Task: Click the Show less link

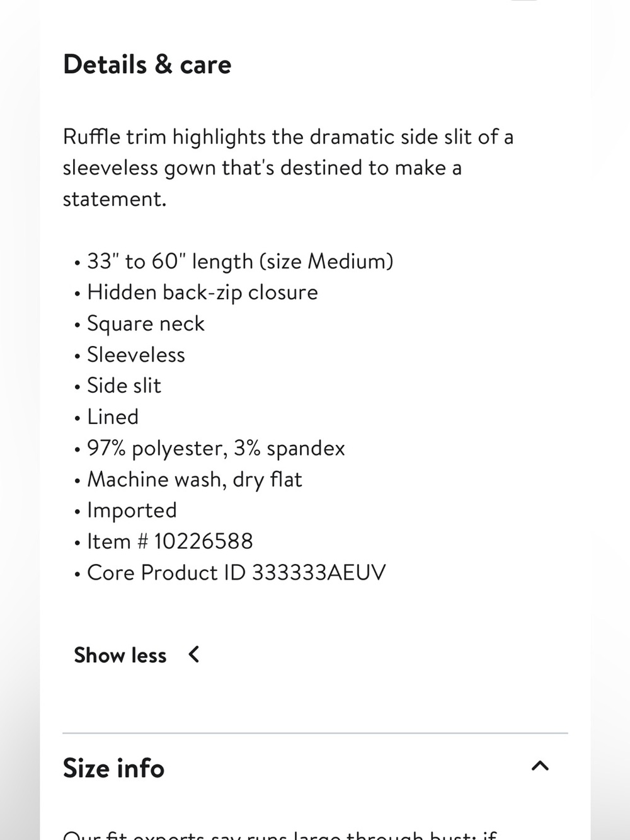Action: [x=120, y=655]
